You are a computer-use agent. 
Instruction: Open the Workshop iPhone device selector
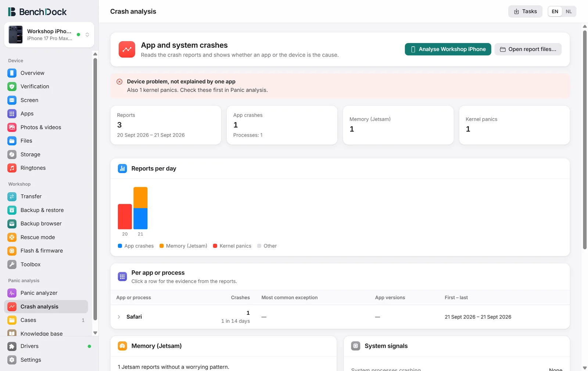click(x=49, y=35)
